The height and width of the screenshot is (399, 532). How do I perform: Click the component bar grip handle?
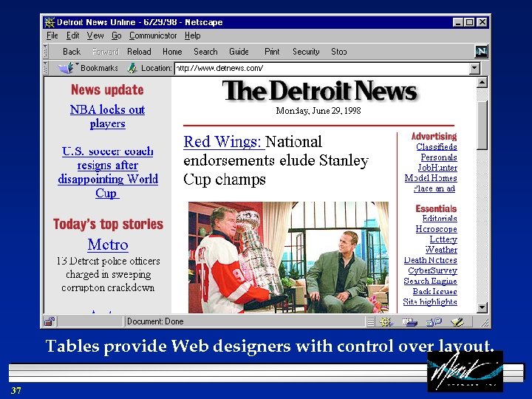pyautogui.click(x=371, y=321)
